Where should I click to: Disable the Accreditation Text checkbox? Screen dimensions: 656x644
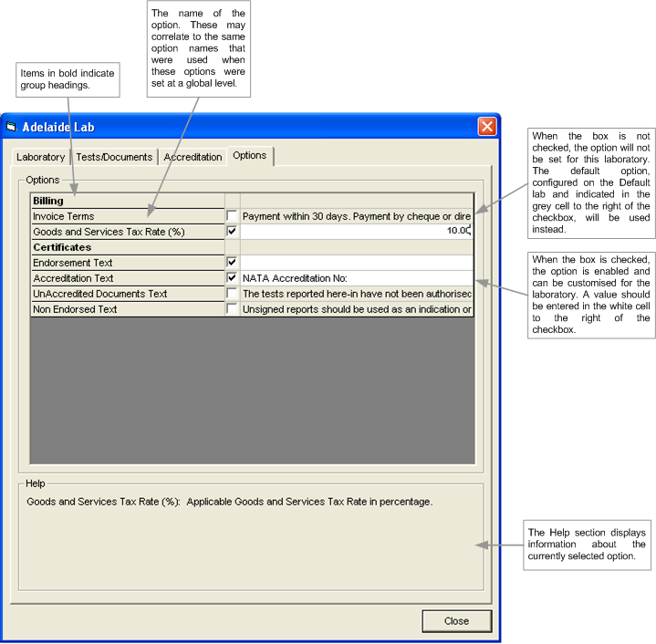pos(232,278)
